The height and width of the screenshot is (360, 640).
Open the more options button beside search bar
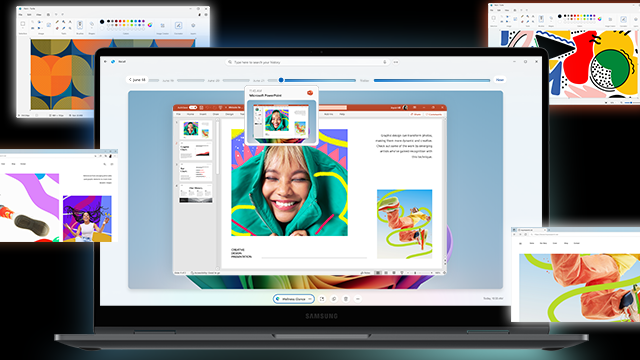[396, 62]
